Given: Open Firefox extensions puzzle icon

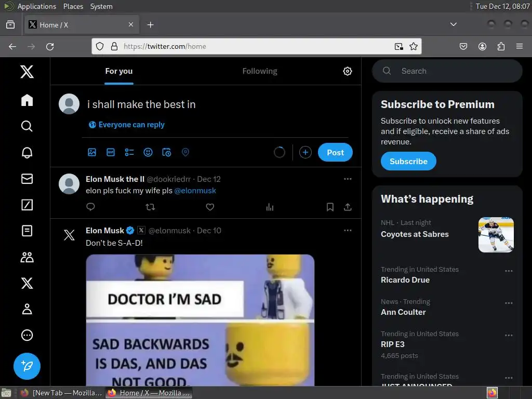Looking at the screenshot, I should (x=501, y=46).
